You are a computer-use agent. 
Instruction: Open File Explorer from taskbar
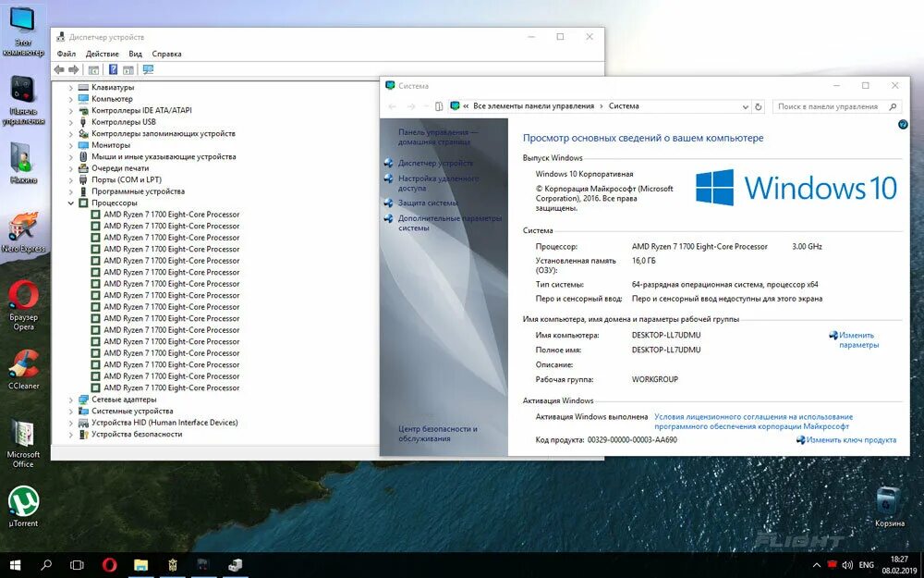tap(140, 565)
